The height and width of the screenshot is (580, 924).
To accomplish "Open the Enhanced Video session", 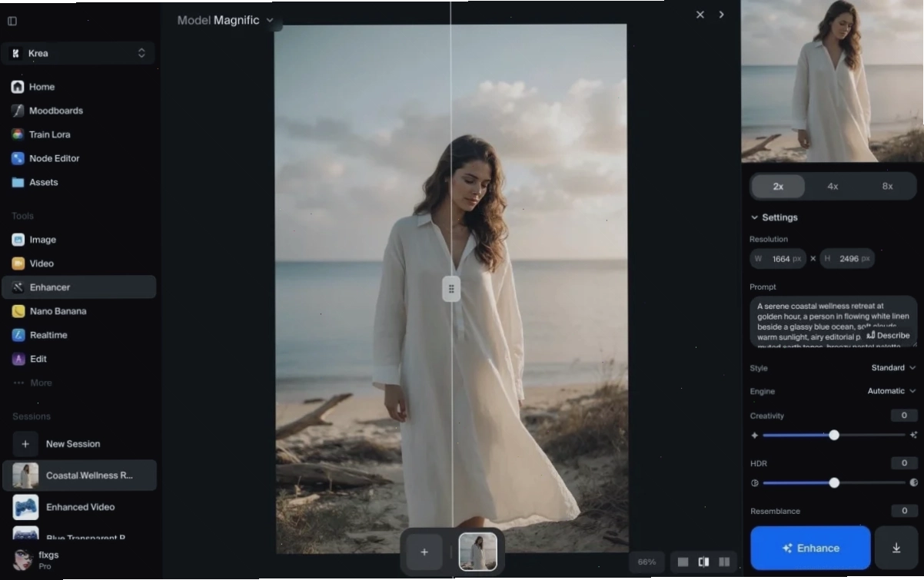I will [x=79, y=507].
